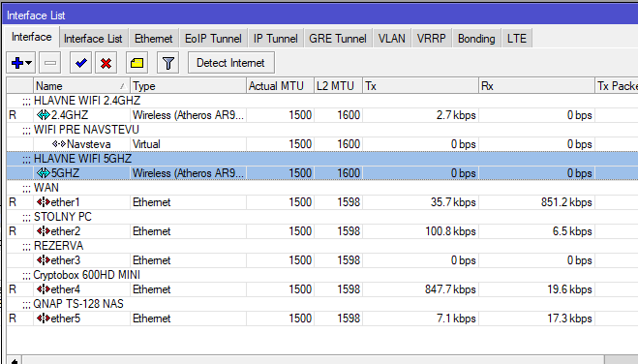Select the 2.4GHZ interface name
Screen dimensions: 638x364
(70, 115)
